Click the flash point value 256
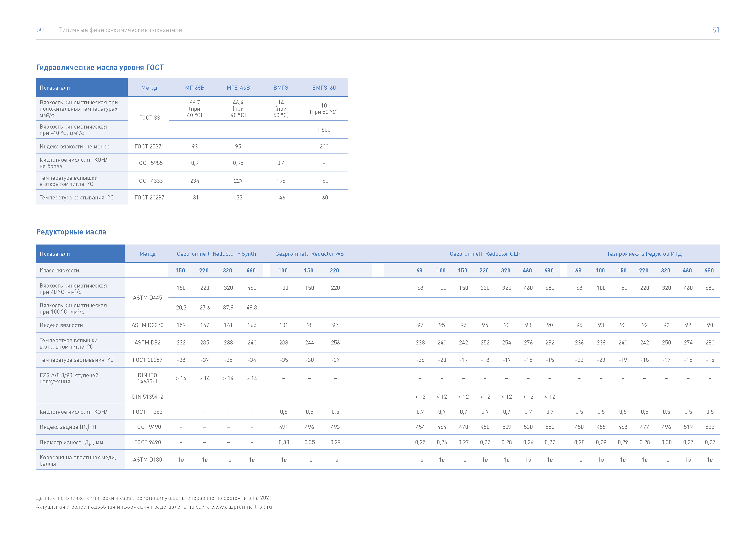The image size is (756, 535). (335, 343)
